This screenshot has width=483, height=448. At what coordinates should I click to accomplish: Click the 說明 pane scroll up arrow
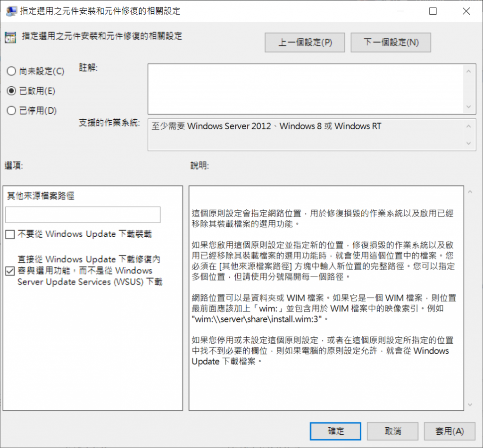(x=470, y=192)
